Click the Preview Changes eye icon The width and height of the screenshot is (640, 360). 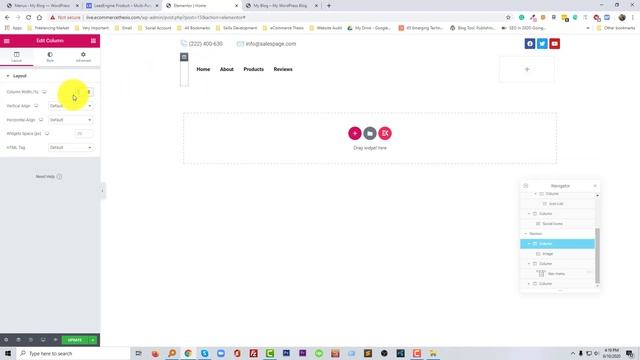55,340
